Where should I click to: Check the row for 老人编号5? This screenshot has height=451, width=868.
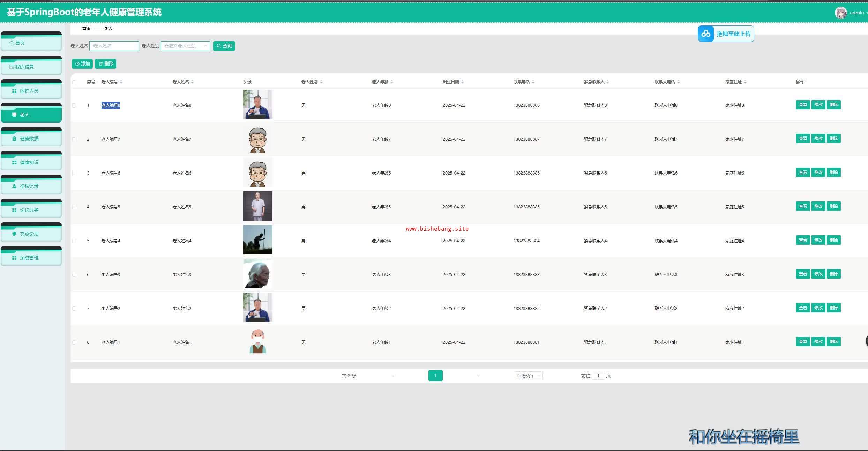[74, 207]
